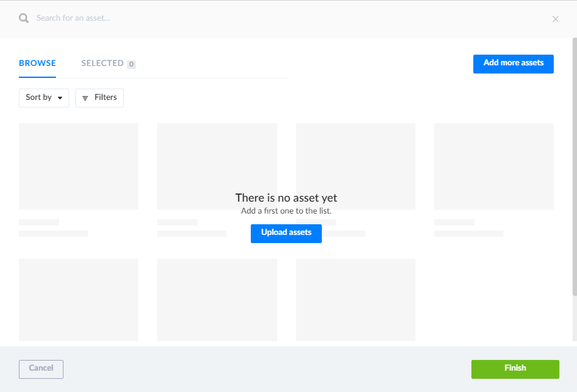Image resolution: width=577 pixels, height=392 pixels.
Task: Click the count badge '0' on the SELECTED tab
Action: pyautogui.click(x=131, y=63)
